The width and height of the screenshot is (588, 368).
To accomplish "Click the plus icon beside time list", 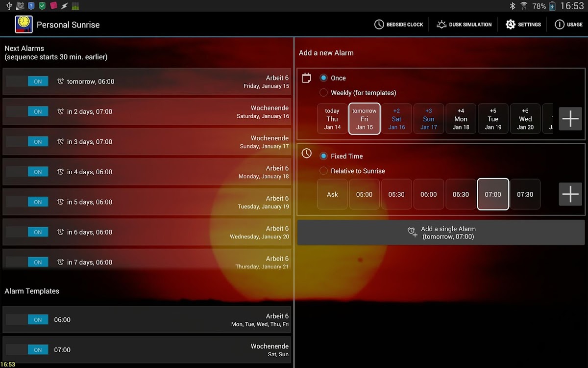I will (x=570, y=194).
